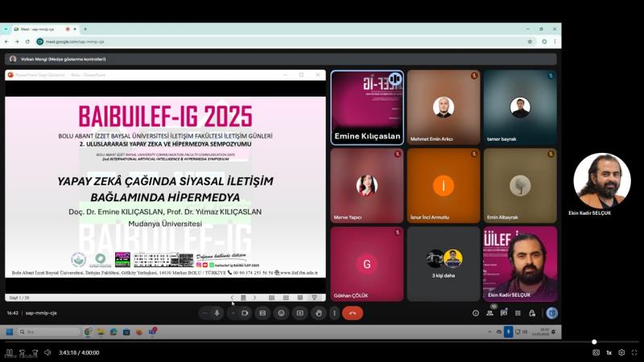This screenshot has width=644, height=362.
Task: Open more options three-dot menu in Meet
Action: click(x=334, y=313)
